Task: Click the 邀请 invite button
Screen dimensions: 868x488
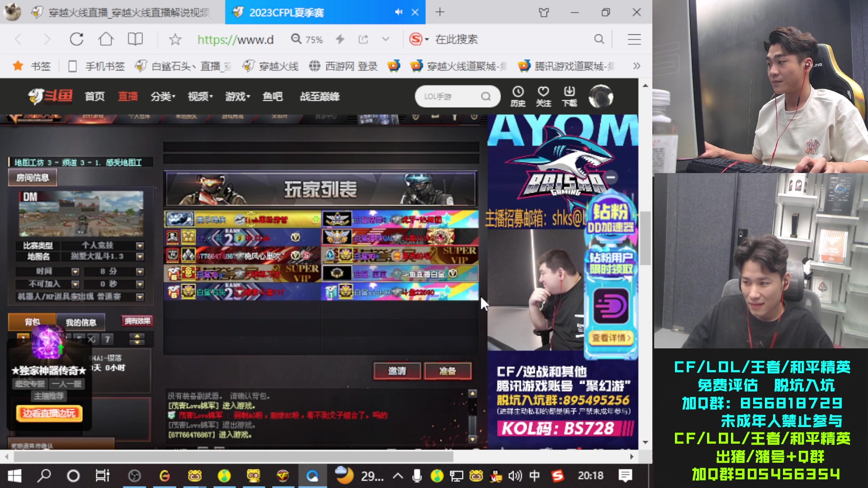Action: [396, 371]
